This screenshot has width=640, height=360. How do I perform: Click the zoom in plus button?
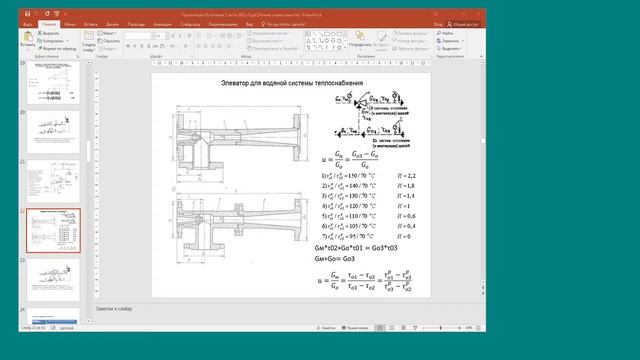[460, 328]
